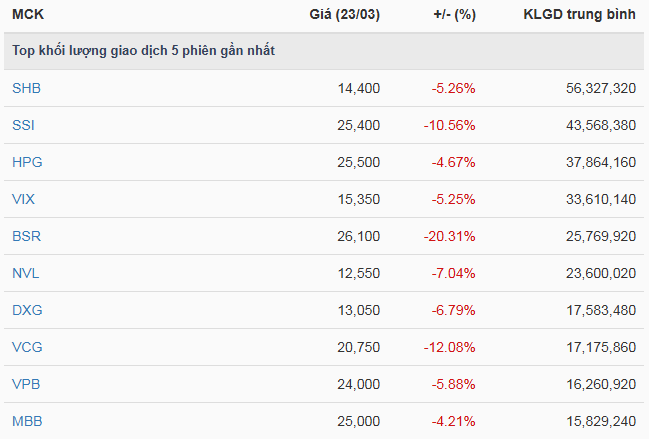Open the DXG stock link
This screenshot has width=649, height=439.
27,310
